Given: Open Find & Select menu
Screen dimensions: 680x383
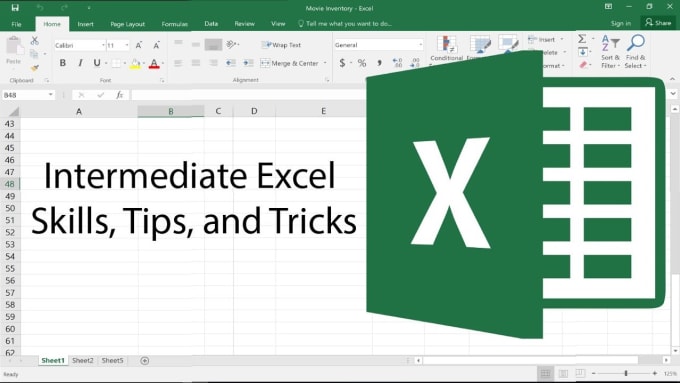Looking at the screenshot, I should tap(635, 52).
